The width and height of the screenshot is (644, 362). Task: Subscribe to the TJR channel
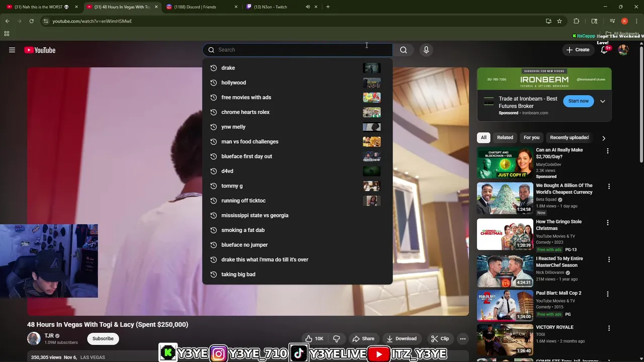pos(103,338)
